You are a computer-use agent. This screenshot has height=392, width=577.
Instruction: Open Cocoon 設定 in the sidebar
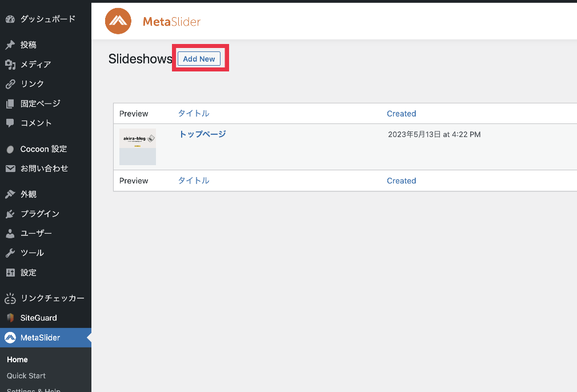[x=44, y=149]
